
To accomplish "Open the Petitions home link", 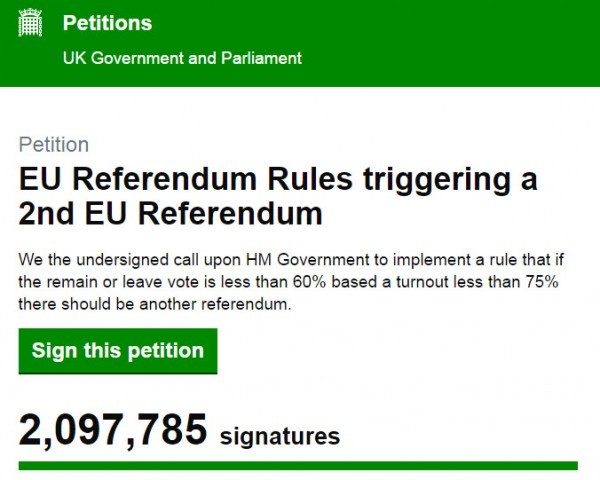I will pos(107,23).
